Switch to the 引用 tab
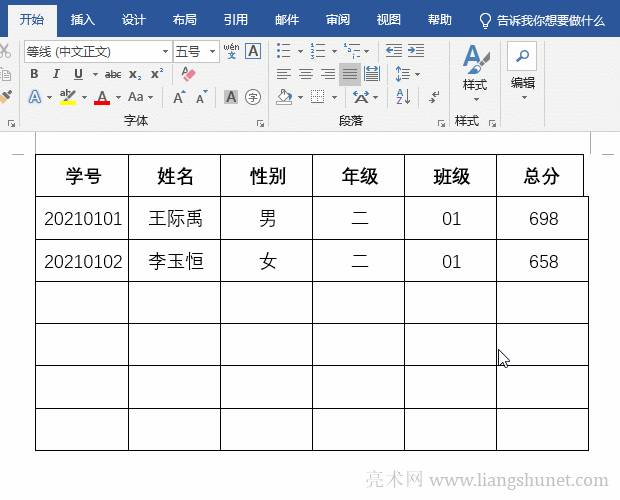Viewport: 620px width, 500px height. [x=236, y=20]
